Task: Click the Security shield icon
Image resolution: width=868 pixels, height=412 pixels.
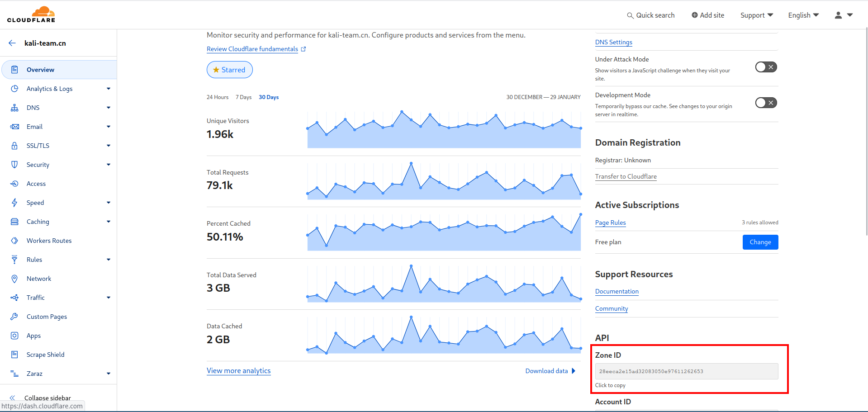Action: click(x=14, y=165)
